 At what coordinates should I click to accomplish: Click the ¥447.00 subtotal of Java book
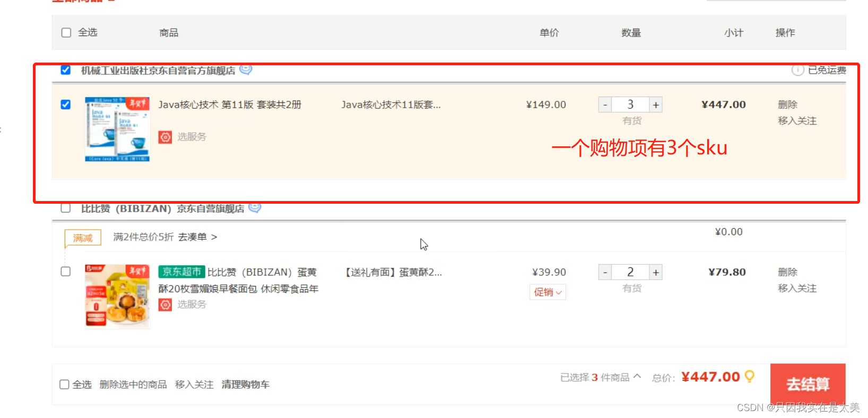point(724,104)
